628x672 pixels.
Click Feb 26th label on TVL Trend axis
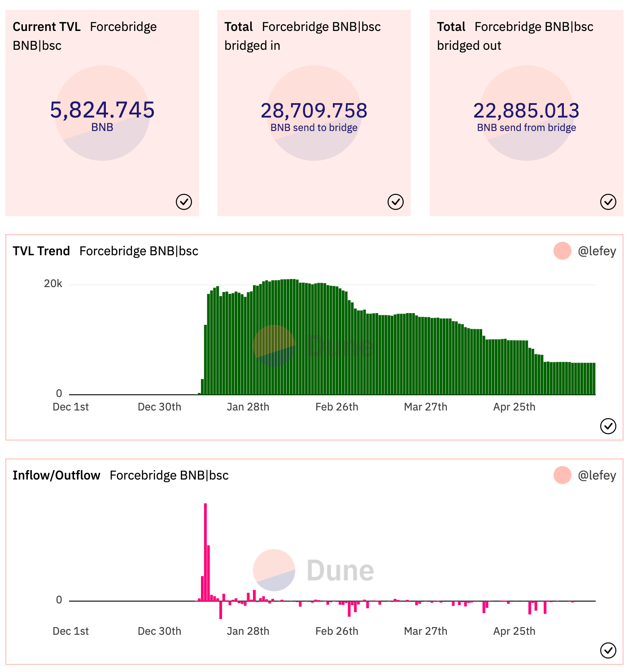pyautogui.click(x=337, y=407)
